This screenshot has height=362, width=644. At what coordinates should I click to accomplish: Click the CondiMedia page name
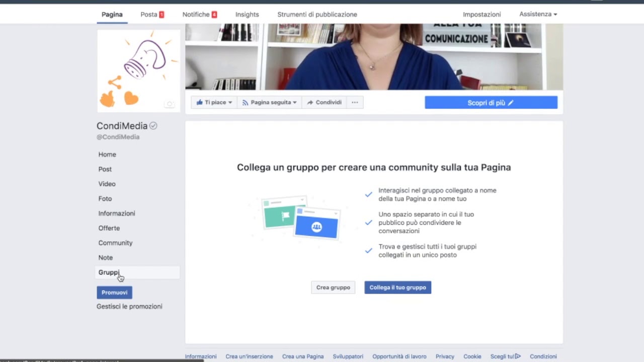point(122,126)
